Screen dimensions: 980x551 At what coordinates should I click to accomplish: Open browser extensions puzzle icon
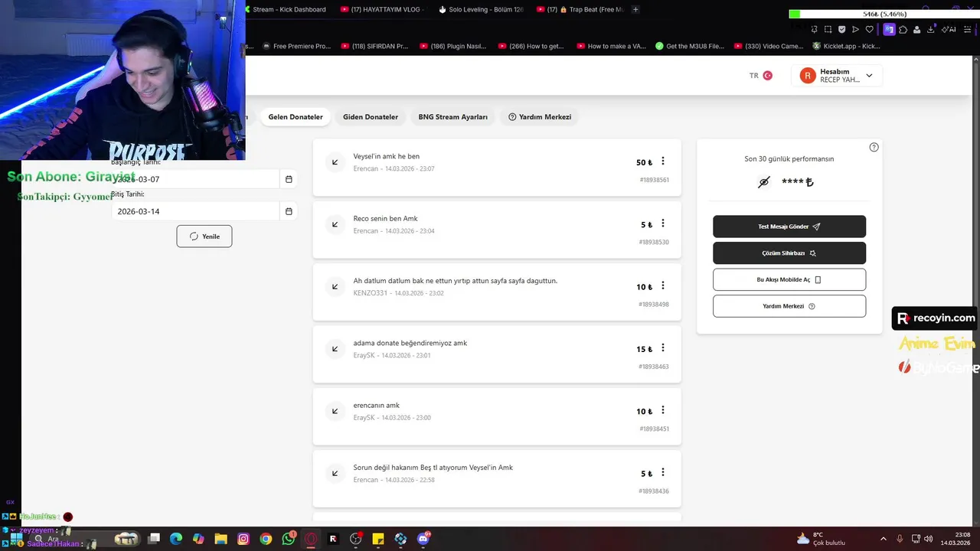903,29
